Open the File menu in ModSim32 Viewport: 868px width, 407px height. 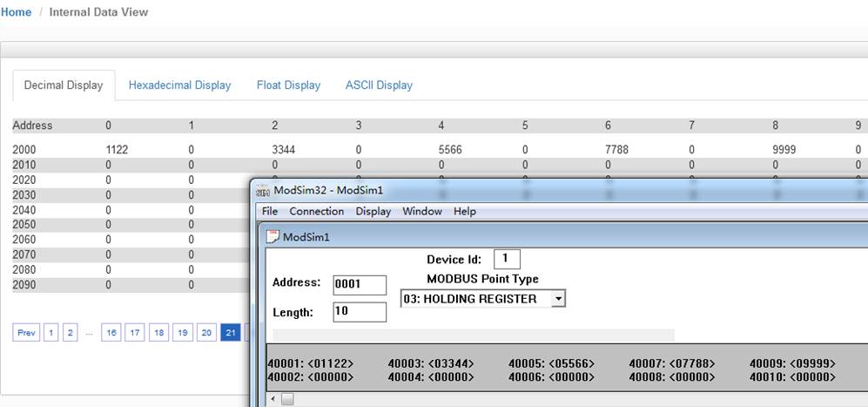270,211
